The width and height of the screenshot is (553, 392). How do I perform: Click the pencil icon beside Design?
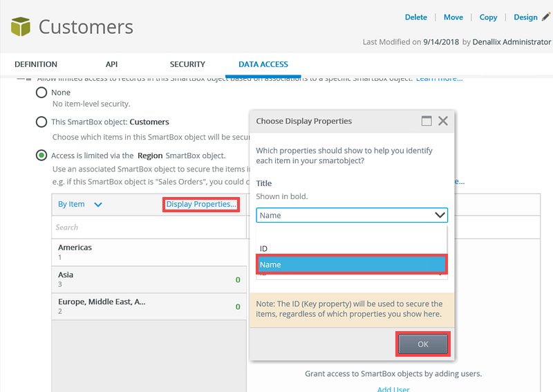(545, 15)
